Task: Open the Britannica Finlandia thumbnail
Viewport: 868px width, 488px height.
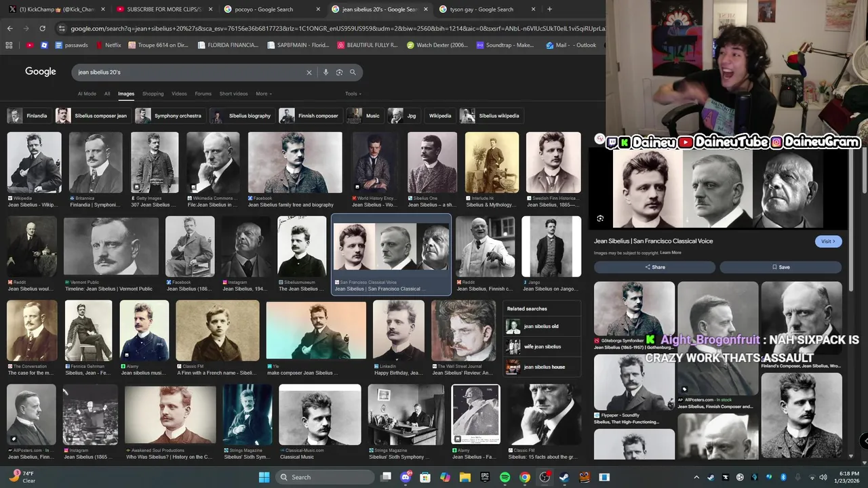Action: [96, 163]
